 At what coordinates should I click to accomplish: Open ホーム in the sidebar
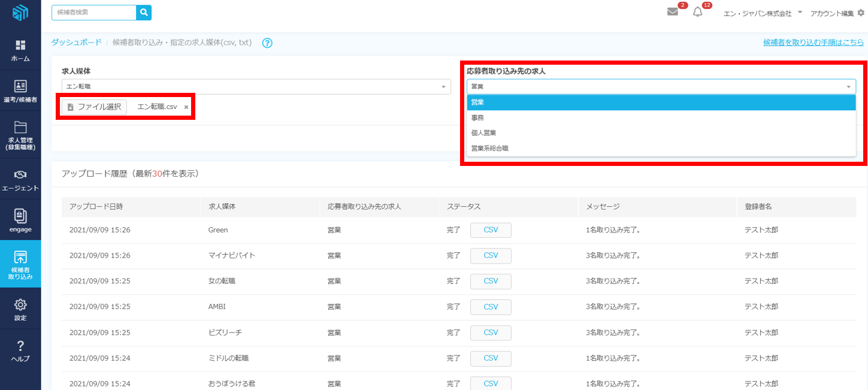tap(20, 51)
